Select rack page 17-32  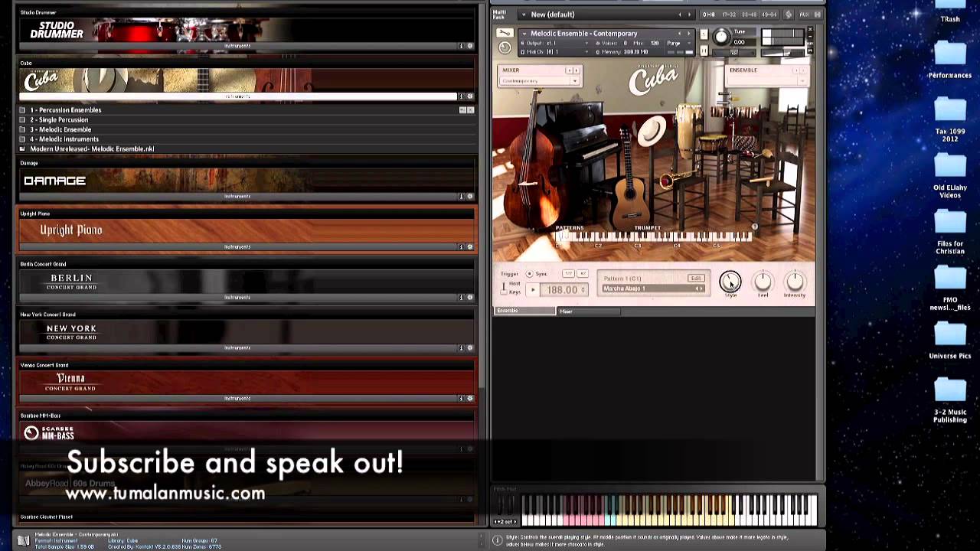[x=729, y=15]
